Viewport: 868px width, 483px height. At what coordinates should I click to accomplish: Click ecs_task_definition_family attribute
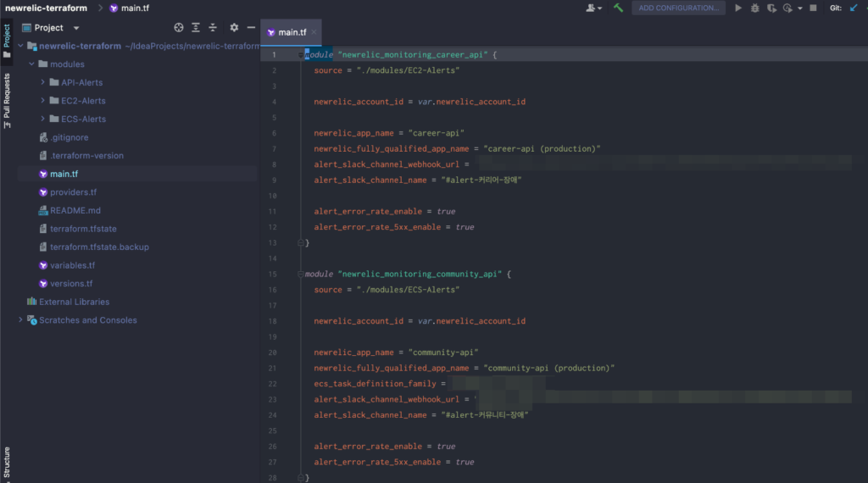(375, 383)
